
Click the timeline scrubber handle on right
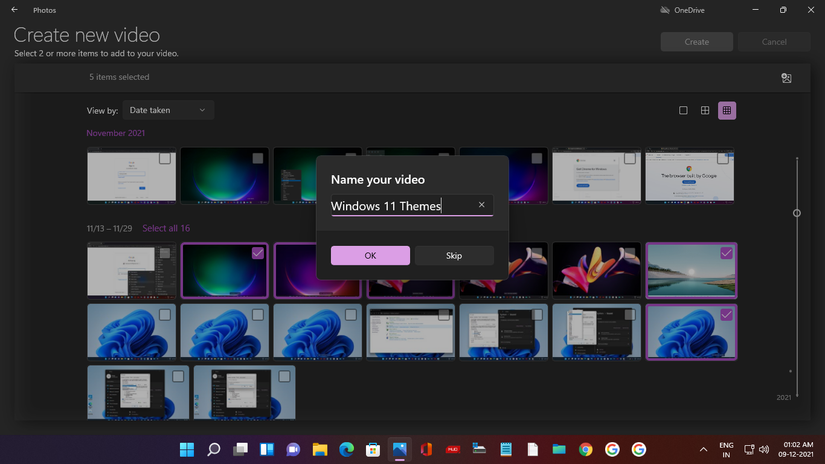tap(796, 213)
